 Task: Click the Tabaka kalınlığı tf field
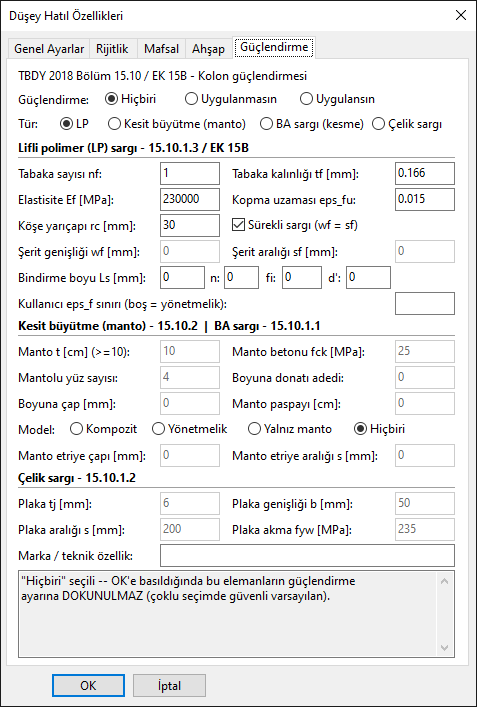click(425, 174)
